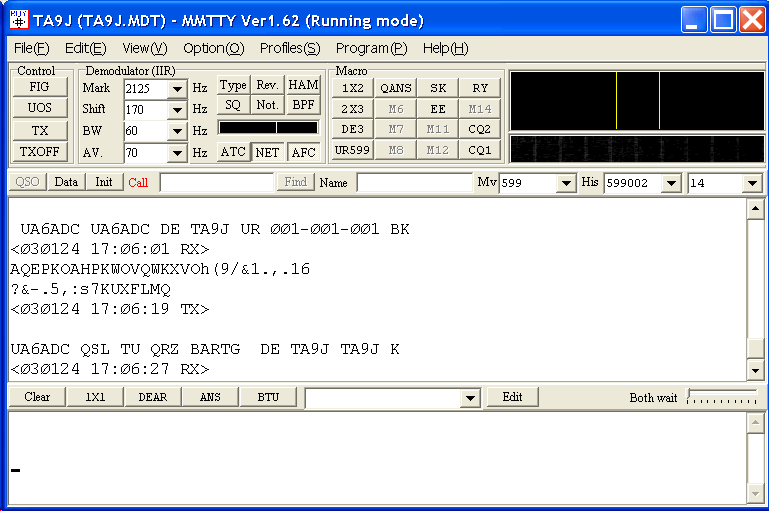Open the AV. value dropdown
Screen dimensions: 769x511
177,153
